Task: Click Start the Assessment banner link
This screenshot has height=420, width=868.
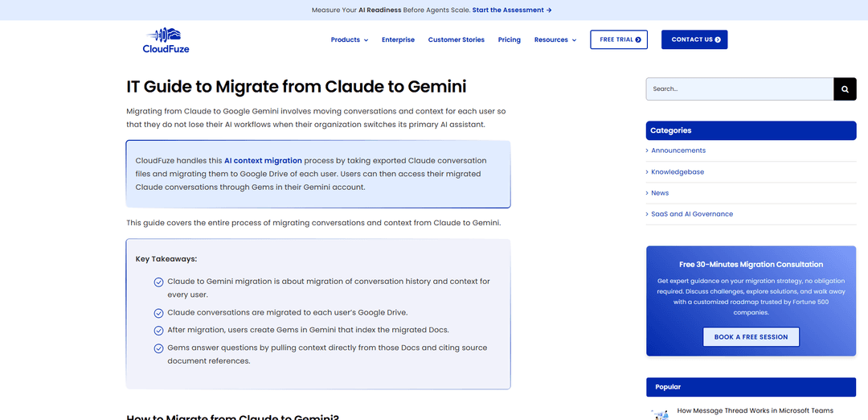Action: coord(512,10)
